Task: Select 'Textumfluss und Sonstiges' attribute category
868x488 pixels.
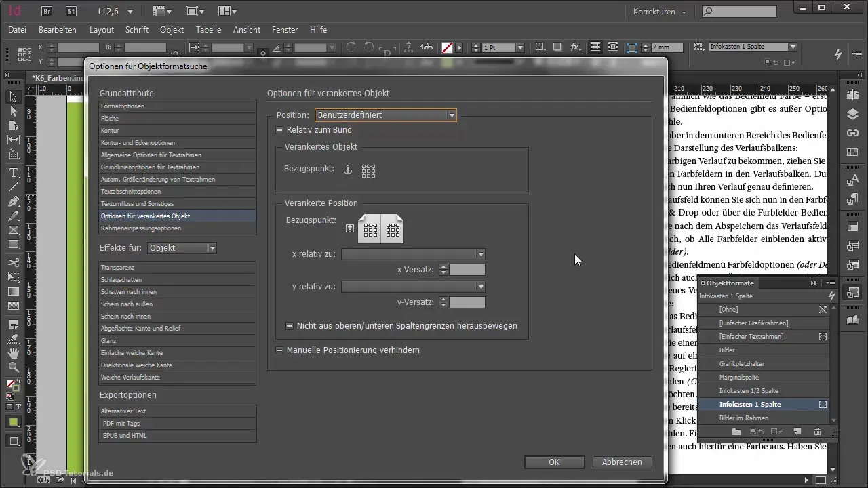Action: tap(178, 203)
